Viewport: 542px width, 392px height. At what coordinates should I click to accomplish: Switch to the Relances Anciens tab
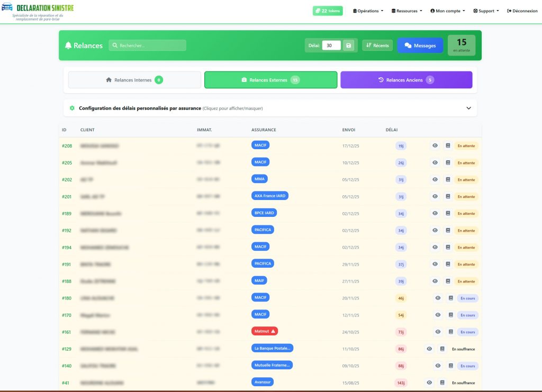click(406, 80)
